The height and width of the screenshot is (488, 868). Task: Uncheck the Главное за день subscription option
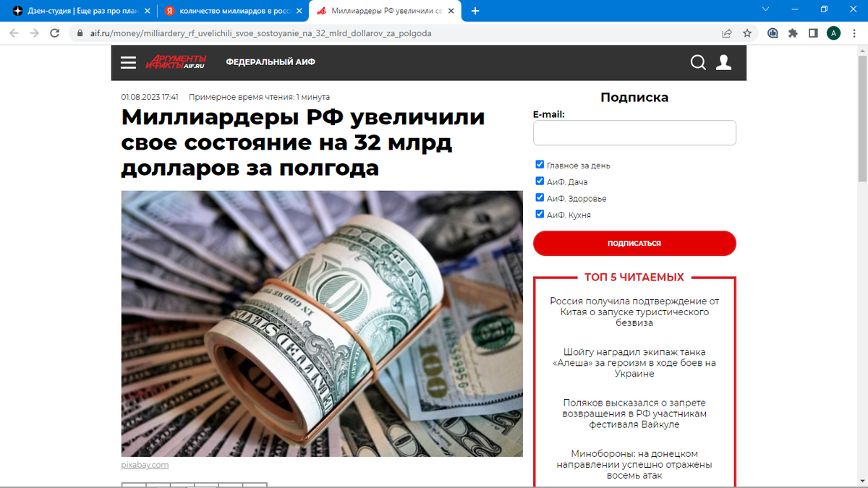pos(539,164)
